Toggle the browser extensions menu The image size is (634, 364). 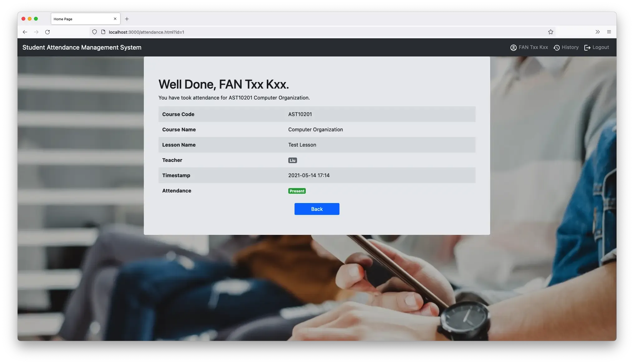[597, 32]
